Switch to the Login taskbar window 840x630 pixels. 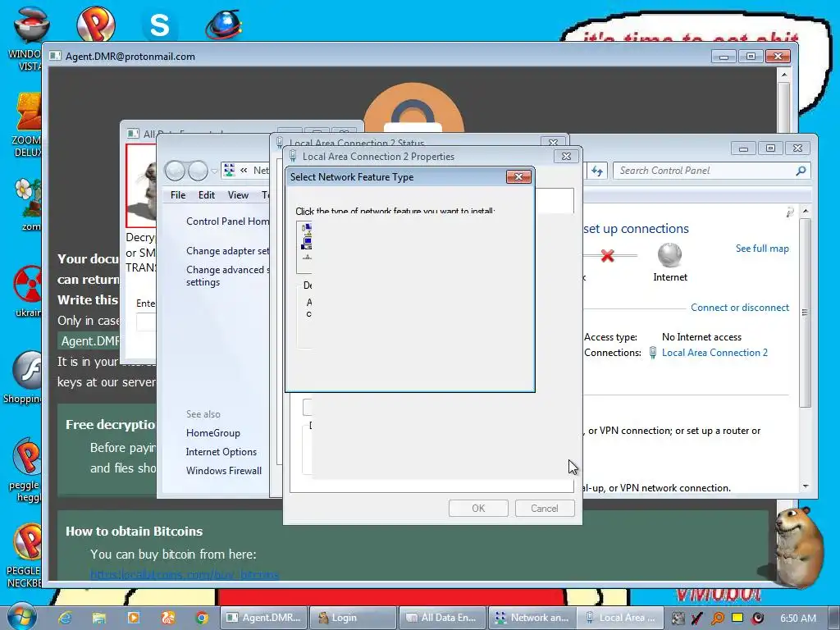[354, 618]
